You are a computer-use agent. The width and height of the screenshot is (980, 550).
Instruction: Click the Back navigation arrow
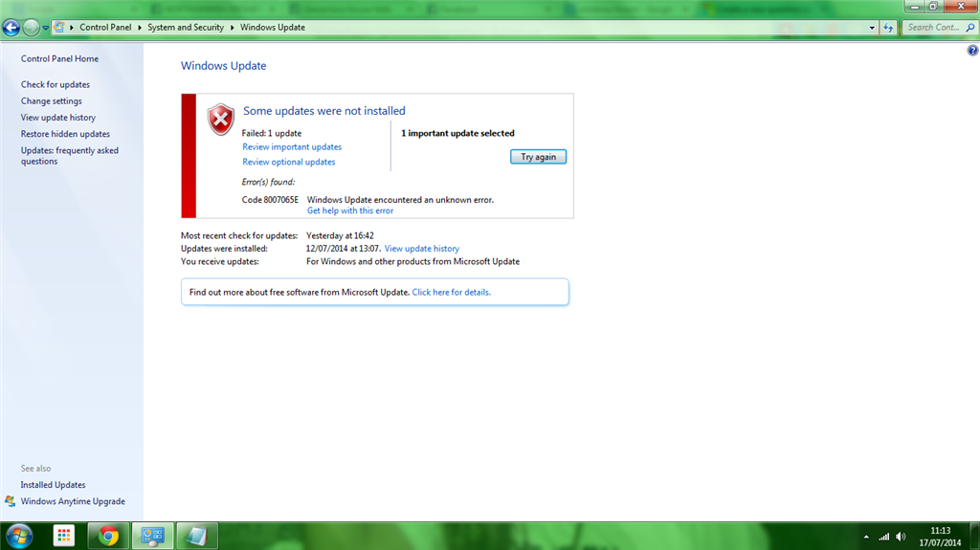tap(11, 28)
